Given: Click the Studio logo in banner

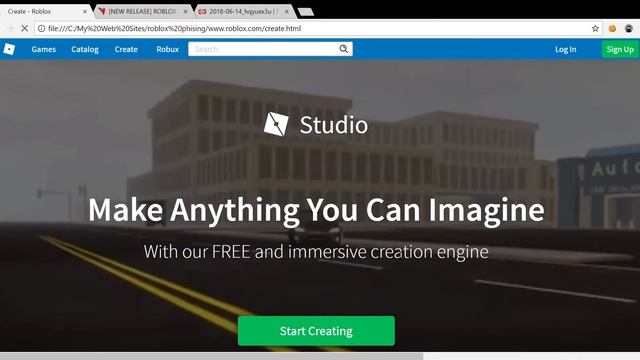Looking at the screenshot, I should click(x=316, y=124).
